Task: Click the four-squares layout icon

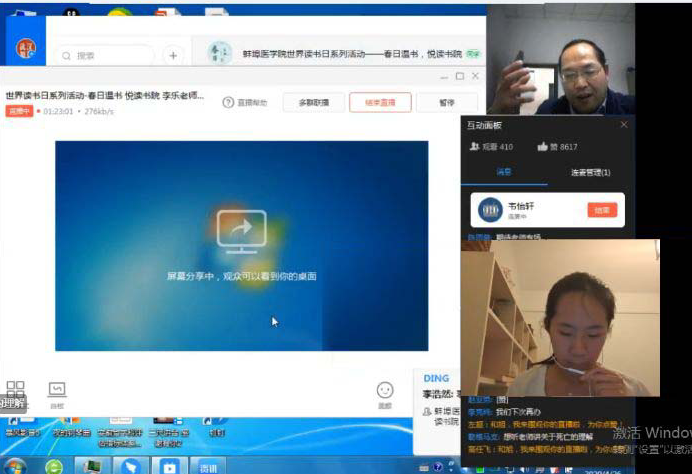Action: point(15,390)
